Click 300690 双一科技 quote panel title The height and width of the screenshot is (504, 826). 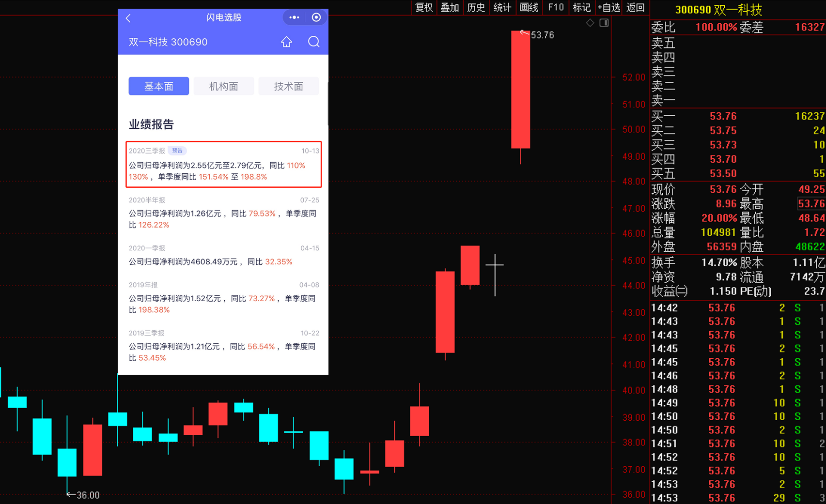point(719,10)
